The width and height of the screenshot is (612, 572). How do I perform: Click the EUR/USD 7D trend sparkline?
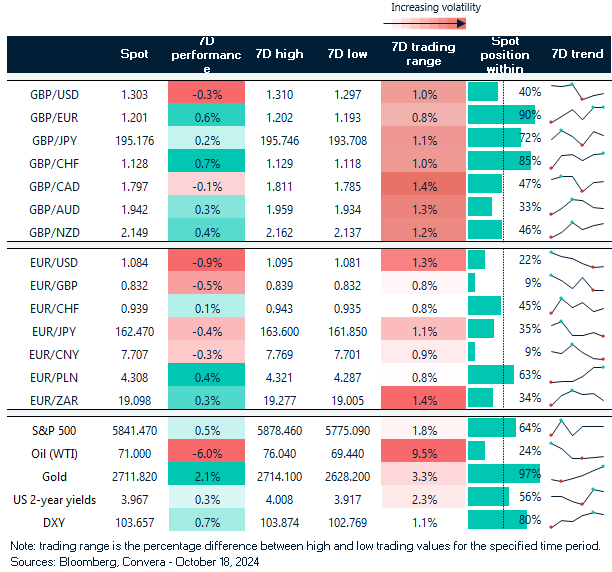pos(577,261)
